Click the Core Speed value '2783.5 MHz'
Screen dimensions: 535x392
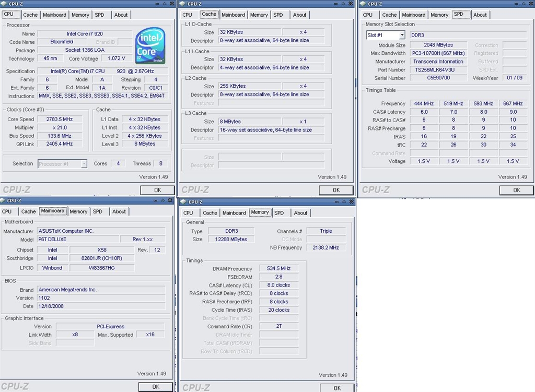[x=60, y=120]
